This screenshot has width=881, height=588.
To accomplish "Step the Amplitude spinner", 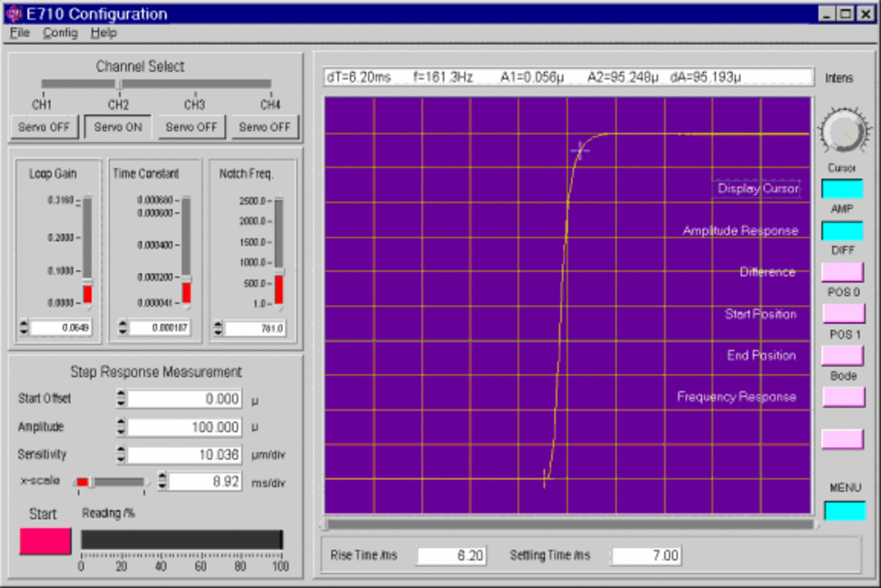I will tap(121, 426).
